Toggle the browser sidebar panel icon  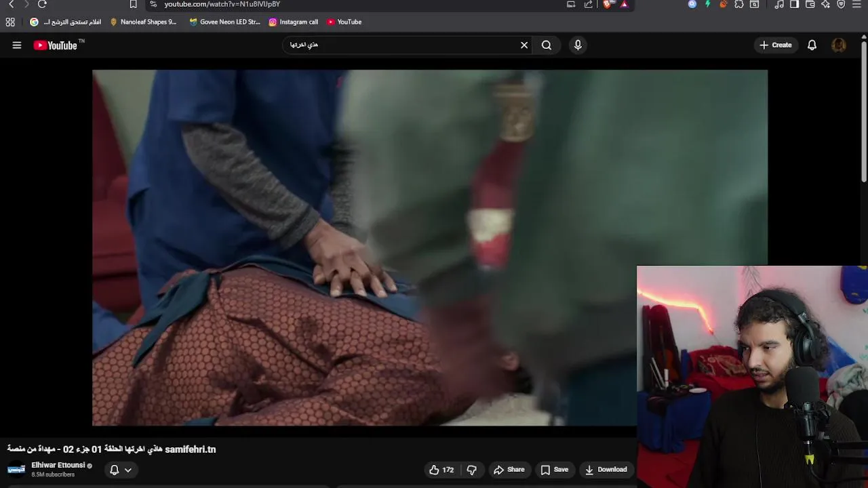795,4
